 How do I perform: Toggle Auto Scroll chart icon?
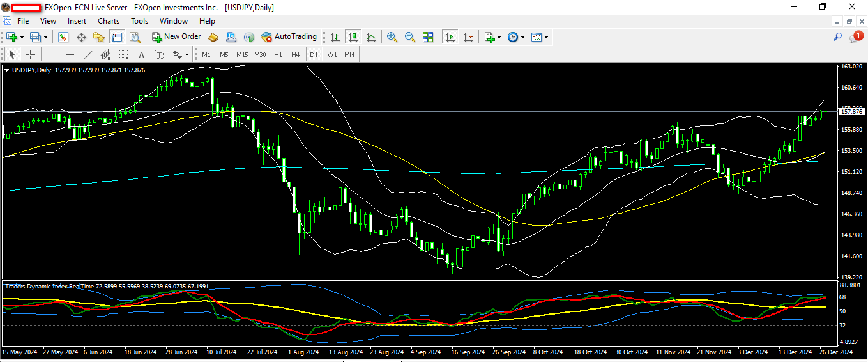tap(450, 37)
